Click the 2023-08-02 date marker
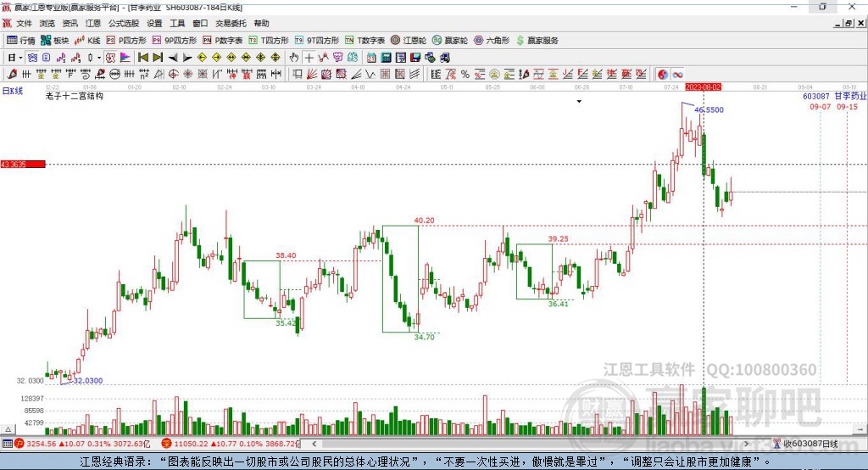 click(x=704, y=87)
